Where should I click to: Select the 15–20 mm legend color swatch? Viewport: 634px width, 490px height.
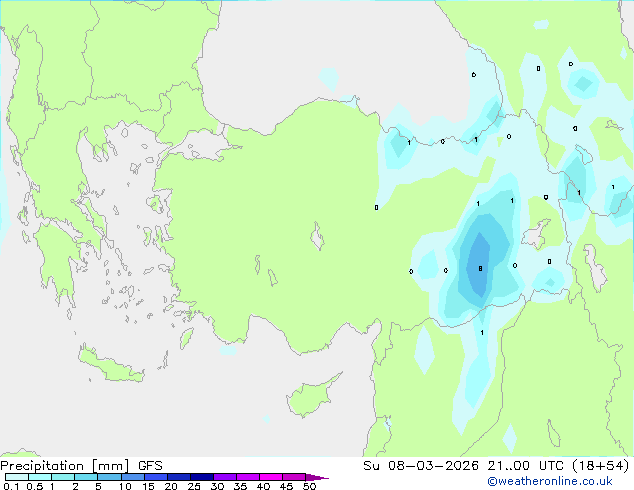tap(155, 477)
